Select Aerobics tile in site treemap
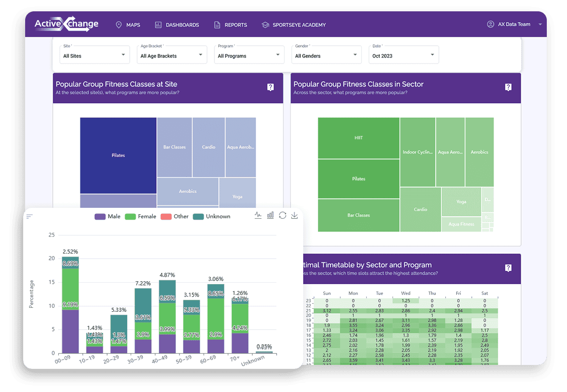Screen dimensions: 567x392 coord(188,191)
